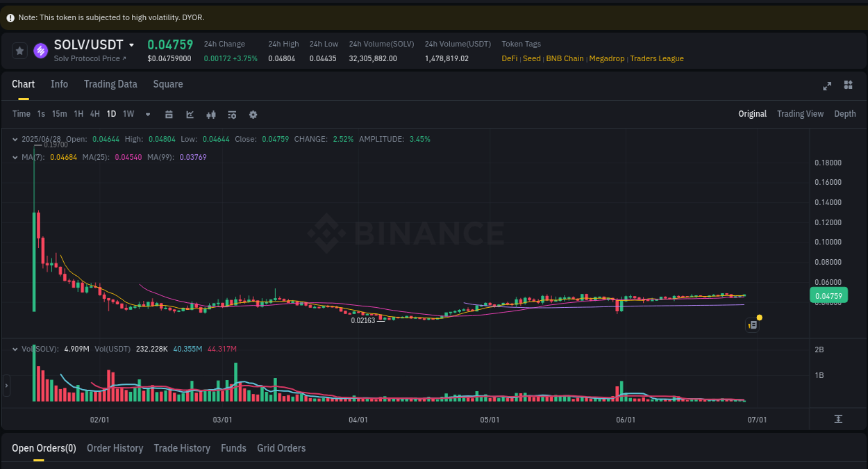Image resolution: width=868 pixels, height=469 pixels.
Task: Open the panel layout grid icon
Action: coord(848,85)
